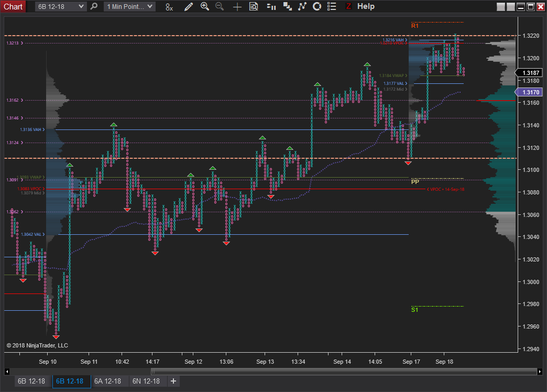Click the zoom out magnifier
The height and width of the screenshot is (392, 547).
[x=220, y=6]
